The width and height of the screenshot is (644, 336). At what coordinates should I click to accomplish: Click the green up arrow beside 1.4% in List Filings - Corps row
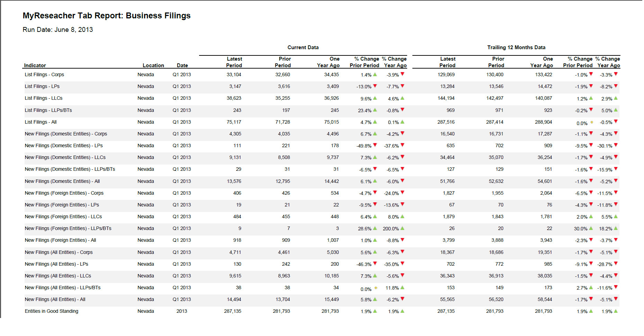(375, 74)
